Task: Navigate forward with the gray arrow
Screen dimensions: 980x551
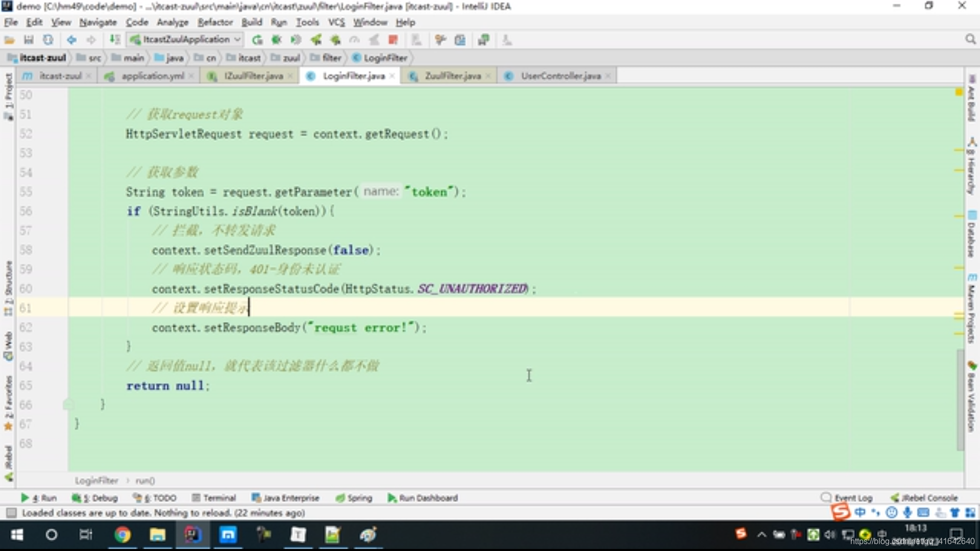Action: pos(91,40)
